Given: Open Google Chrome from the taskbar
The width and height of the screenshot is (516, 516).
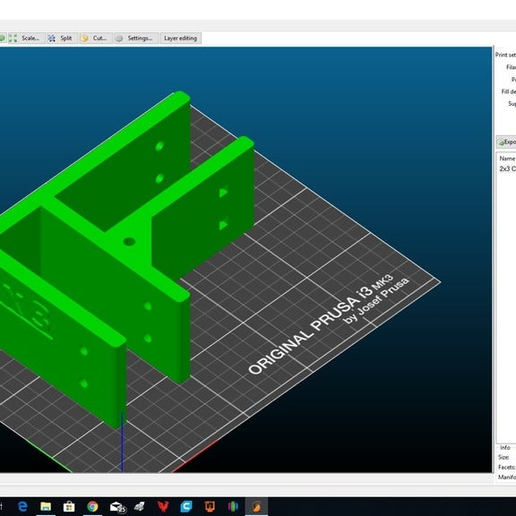Looking at the screenshot, I should pos(93,507).
